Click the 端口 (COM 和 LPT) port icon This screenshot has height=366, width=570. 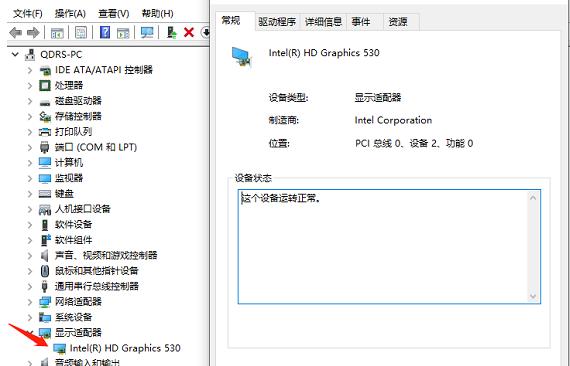[45, 147]
